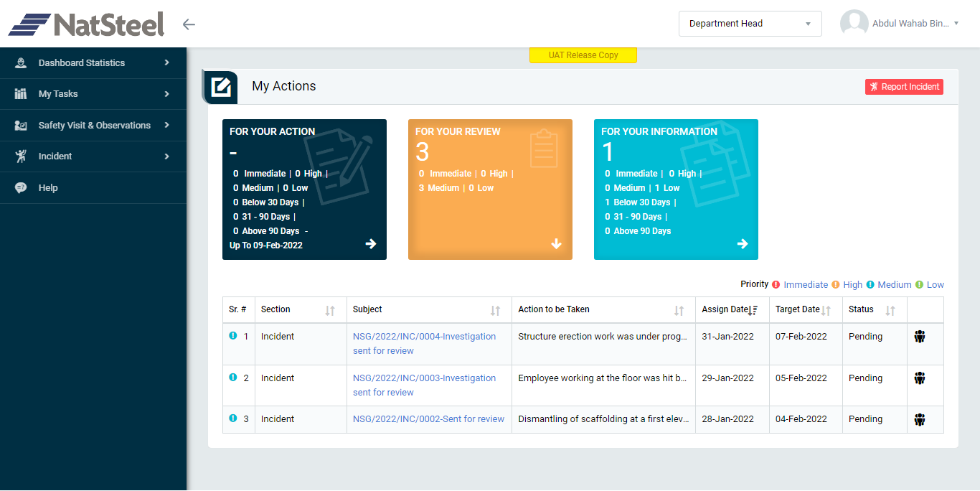Open Abdul Wahab Bin user menu dropdown
The image size is (980, 491).
click(915, 24)
